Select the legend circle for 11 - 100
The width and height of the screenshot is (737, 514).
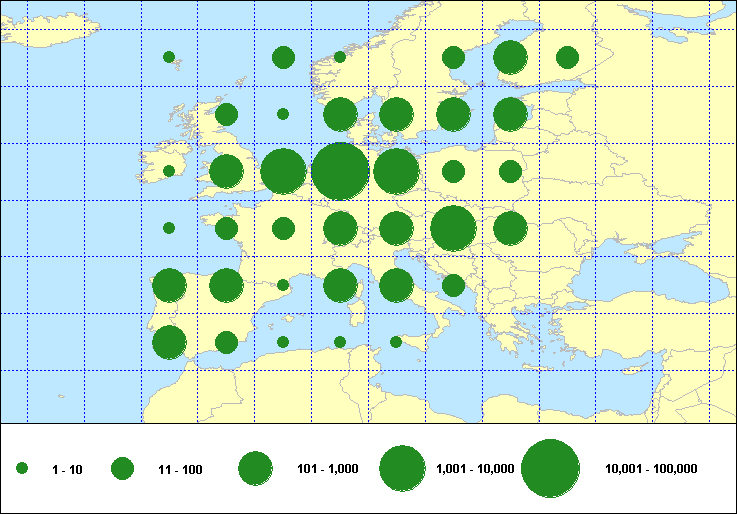pyautogui.click(x=122, y=468)
